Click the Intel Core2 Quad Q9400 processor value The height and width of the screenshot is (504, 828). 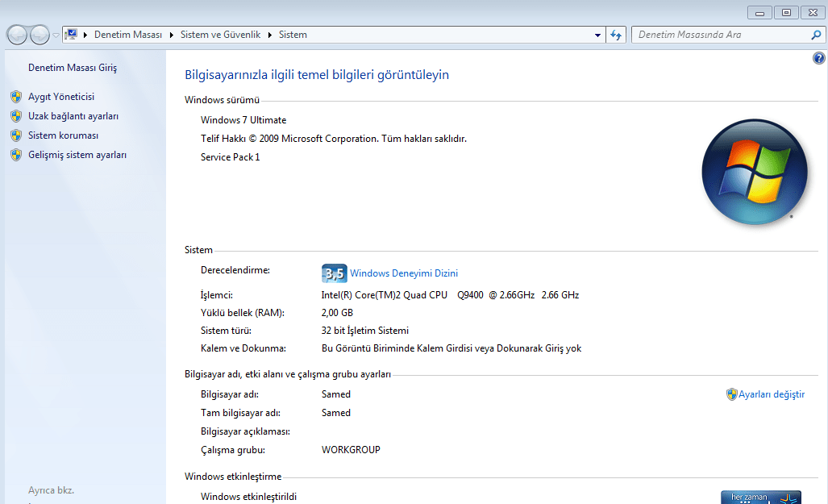point(450,295)
